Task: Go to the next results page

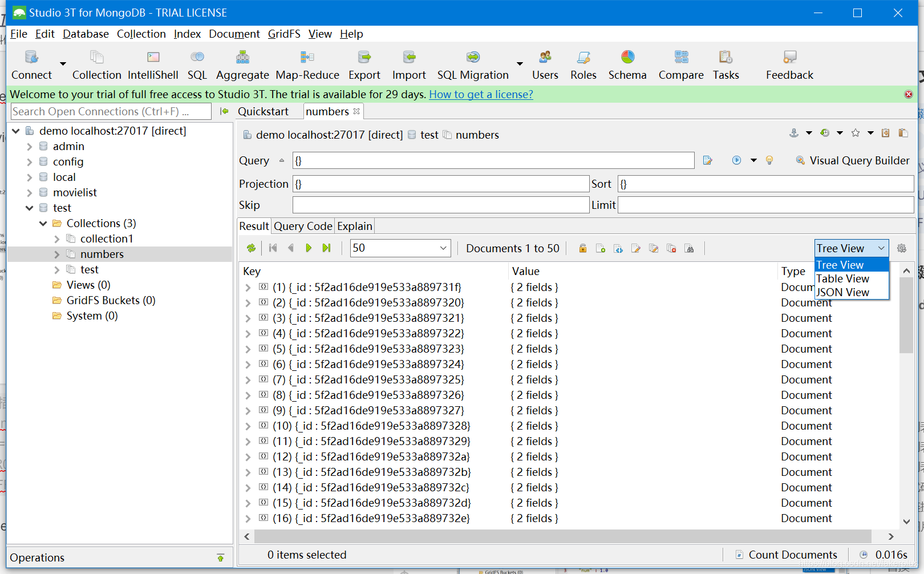Action: pos(309,248)
